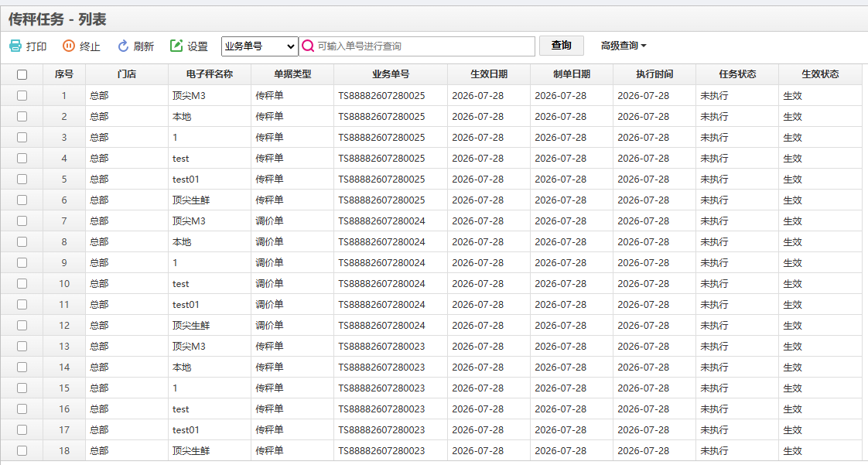
Task: Click 传秤单 type in row 3
Action: point(269,137)
